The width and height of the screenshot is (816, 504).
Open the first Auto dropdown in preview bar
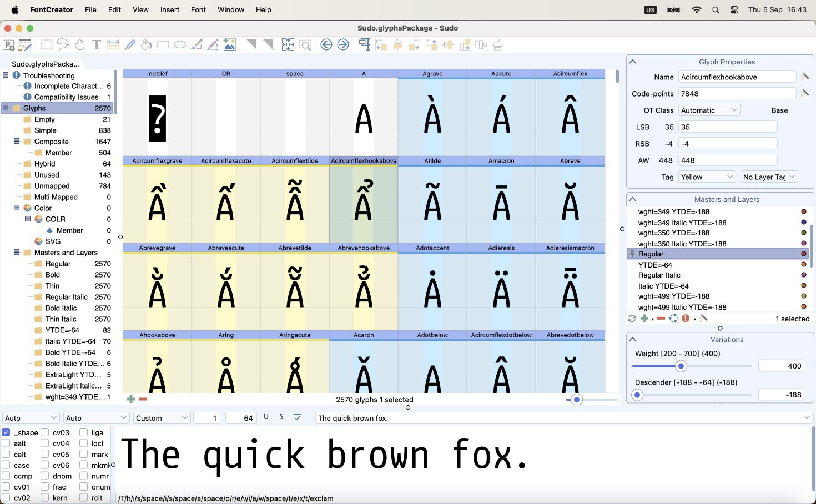[31, 417]
